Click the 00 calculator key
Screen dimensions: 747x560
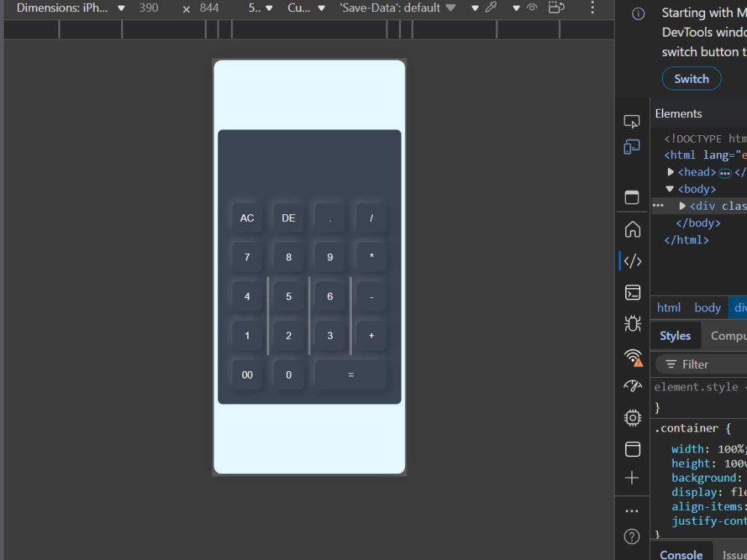point(247,375)
